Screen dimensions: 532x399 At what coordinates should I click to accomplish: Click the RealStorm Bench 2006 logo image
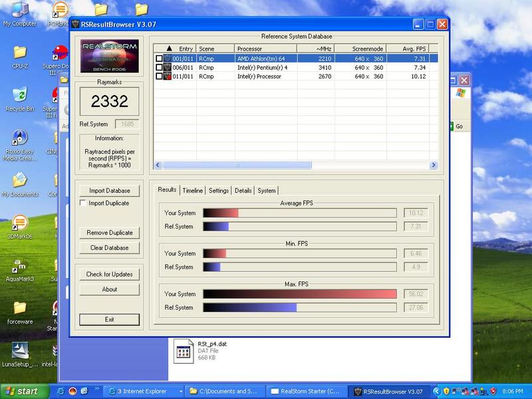109,56
